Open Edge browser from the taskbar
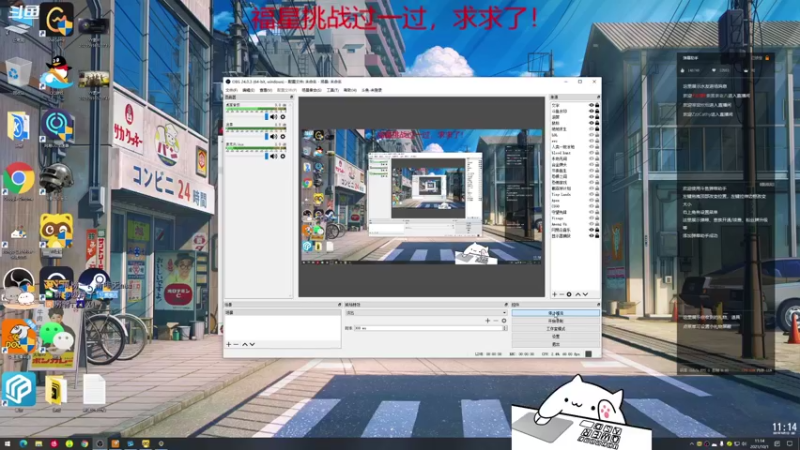Viewport: 800px width, 450px height. [x=23, y=444]
